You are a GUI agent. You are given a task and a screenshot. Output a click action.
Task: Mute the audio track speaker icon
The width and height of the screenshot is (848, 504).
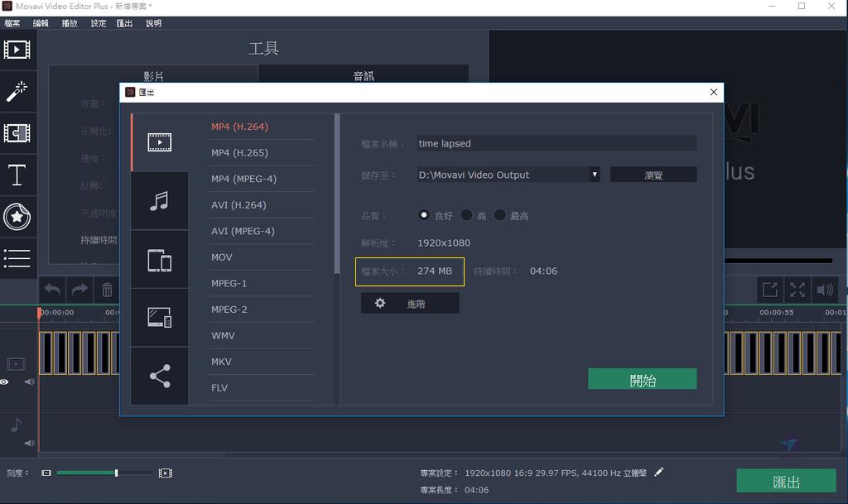[29, 443]
